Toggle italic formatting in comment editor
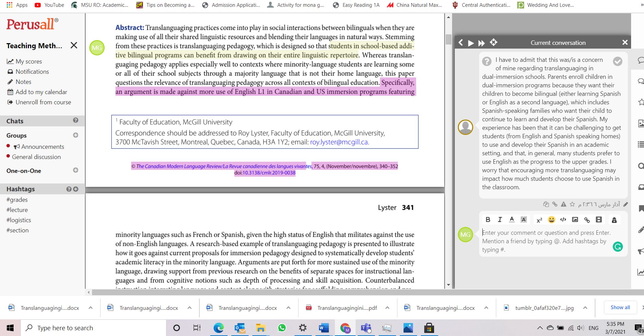 (x=500, y=219)
